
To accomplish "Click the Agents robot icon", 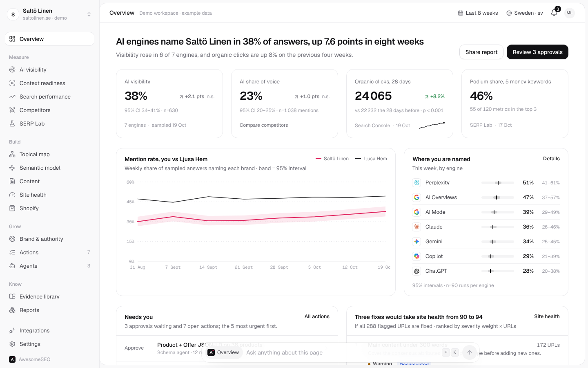I will tap(12, 266).
